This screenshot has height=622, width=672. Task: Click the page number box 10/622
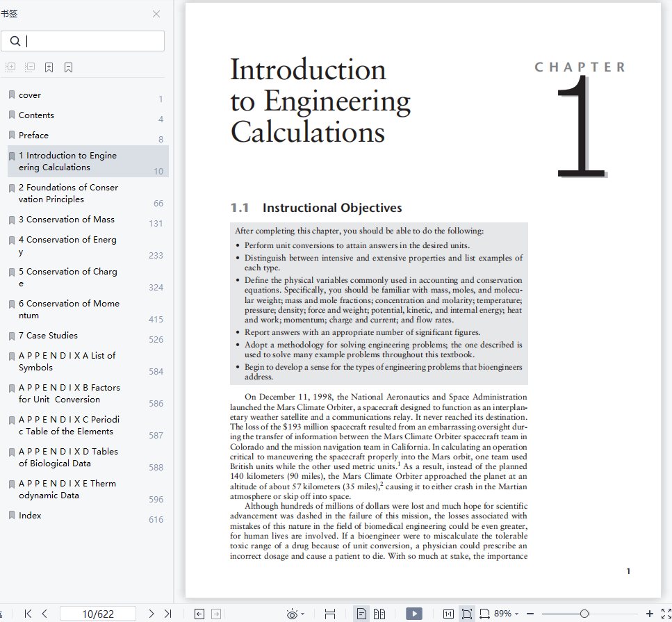(98, 614)
